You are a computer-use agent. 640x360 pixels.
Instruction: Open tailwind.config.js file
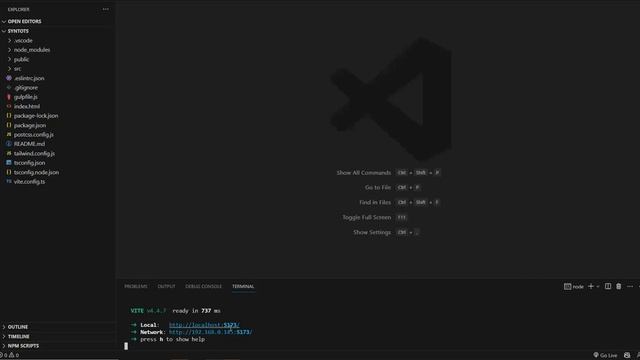[x=34, y=153]
